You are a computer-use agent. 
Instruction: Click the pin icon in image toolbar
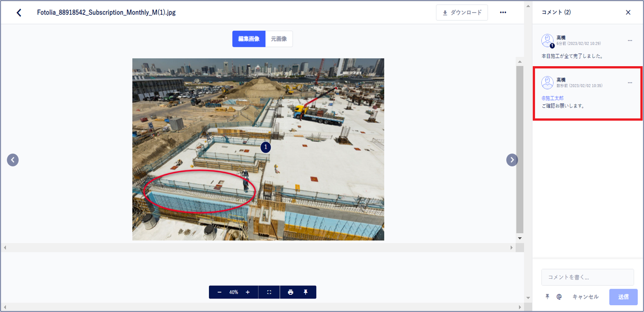(x=305, y=292)
